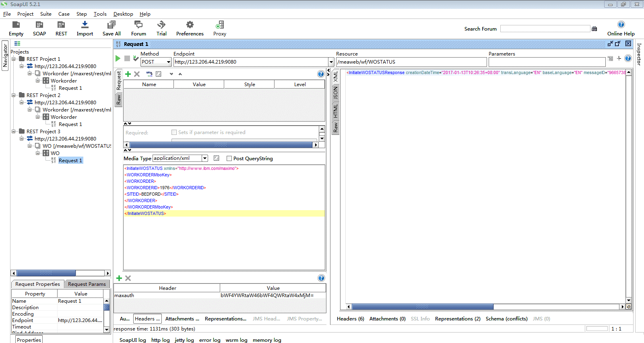Collapse REST Project 3 tree node
644x343 pixels.
click(x=14, y=132)
